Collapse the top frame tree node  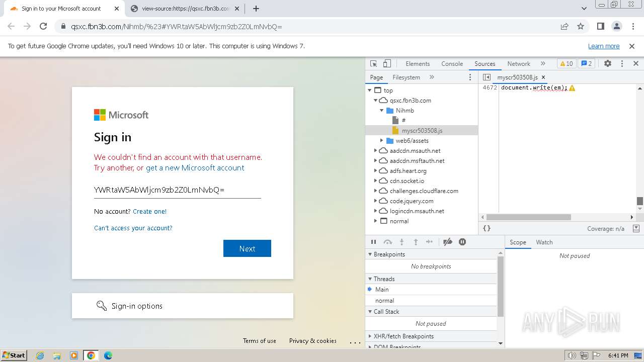click(x=370, y=90)
